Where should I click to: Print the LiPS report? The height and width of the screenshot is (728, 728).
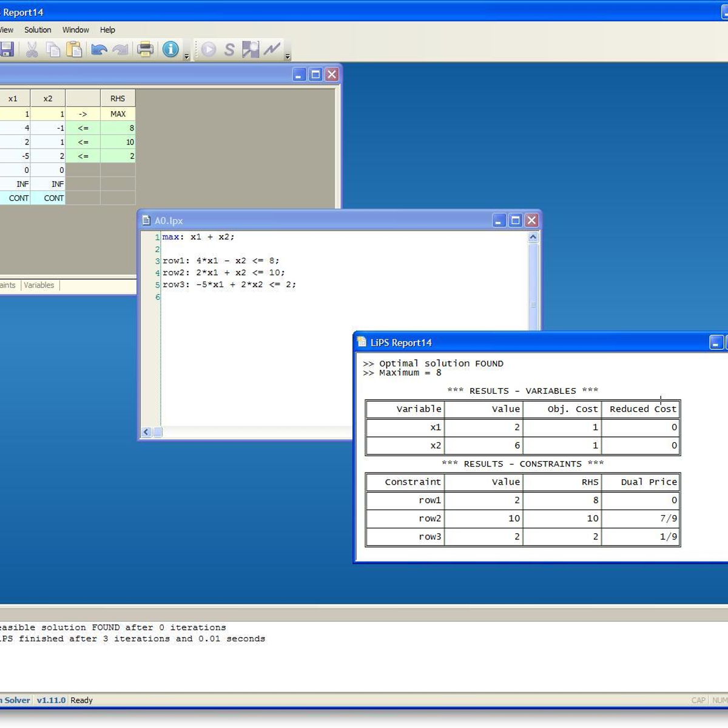[x=145, y=50]
